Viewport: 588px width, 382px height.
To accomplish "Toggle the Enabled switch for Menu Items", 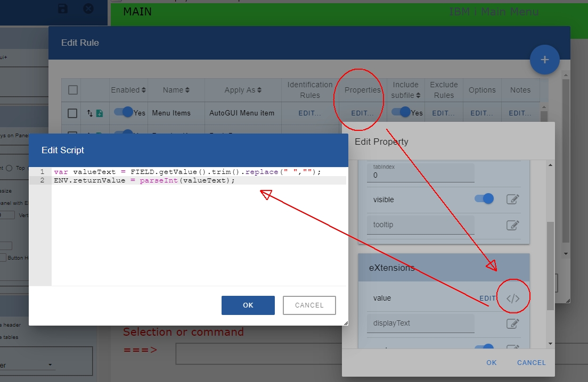I will [124, 112].
